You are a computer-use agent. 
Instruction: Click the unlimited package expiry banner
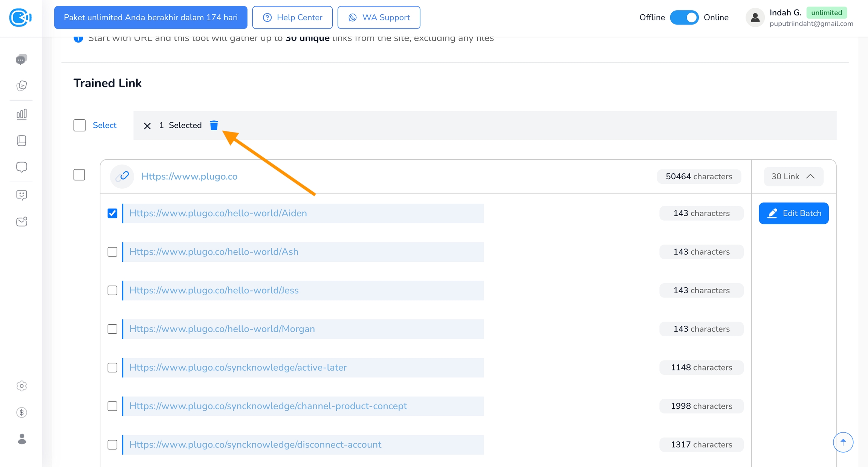coord(151,17)
